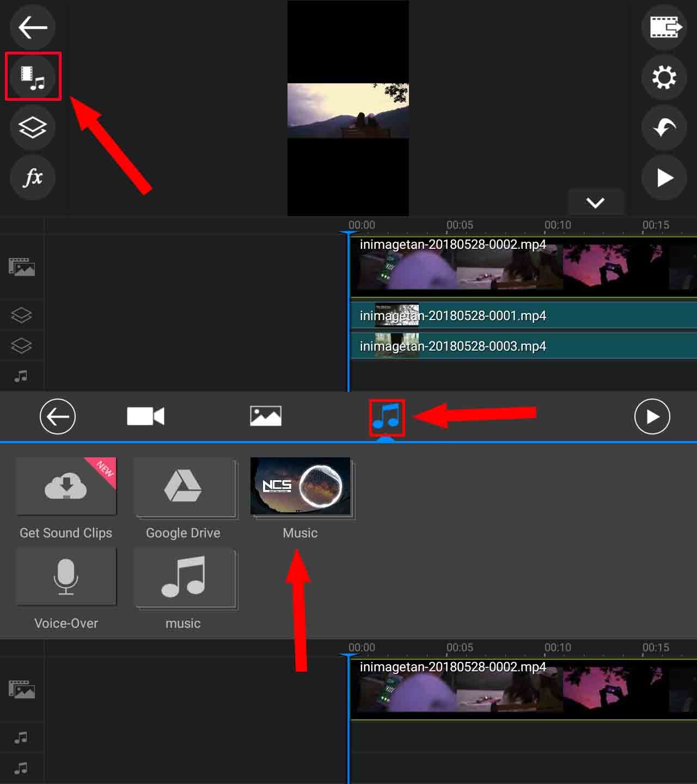Select the overlay clip inimagetan-20180528-0001.mp4
697x784 pixels.
coord(523,316)
